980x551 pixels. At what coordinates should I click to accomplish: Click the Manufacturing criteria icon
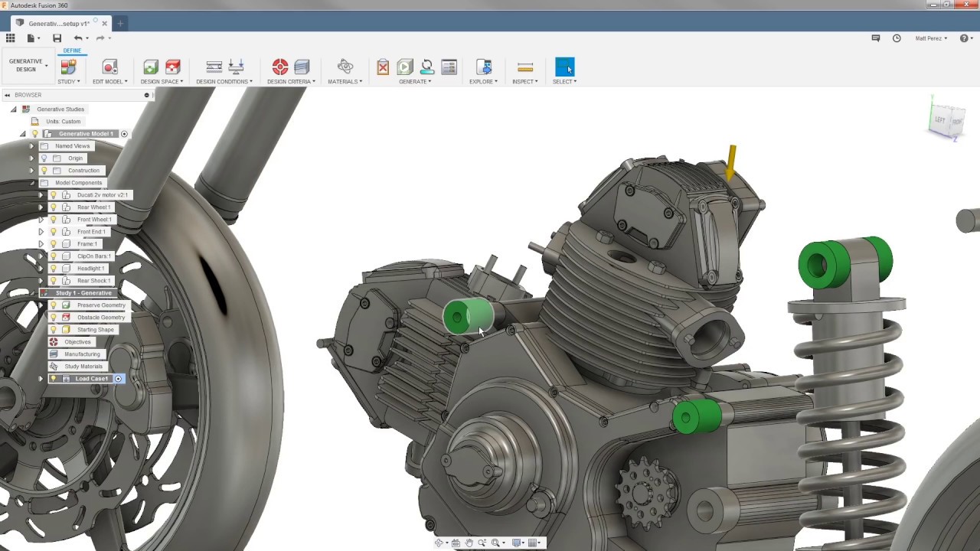click(x=302, y=67)
